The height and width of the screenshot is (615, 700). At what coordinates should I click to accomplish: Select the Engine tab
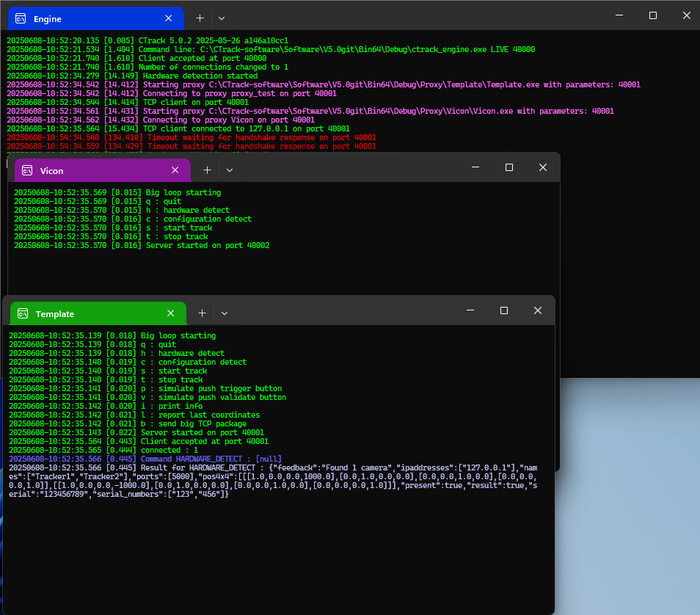pyautogui.click(x=88, y=18)
